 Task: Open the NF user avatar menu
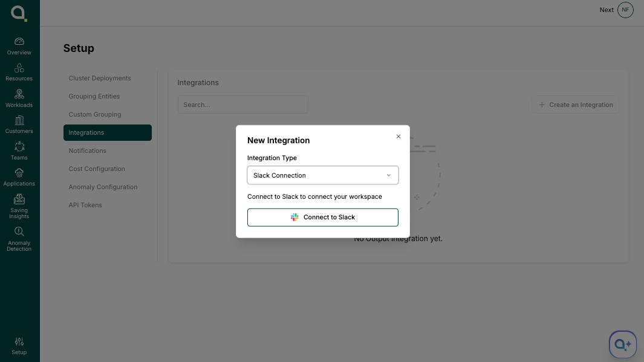point(625,10)
